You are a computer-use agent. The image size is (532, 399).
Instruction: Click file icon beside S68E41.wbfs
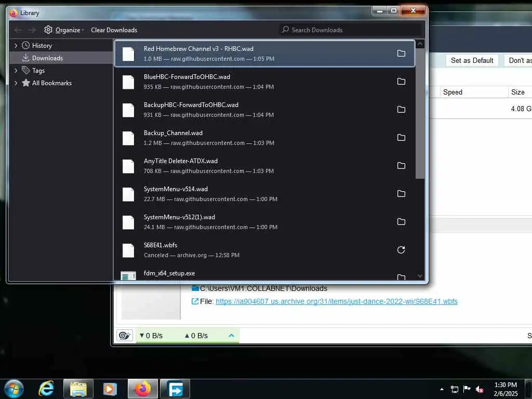(x=128, y=250)
